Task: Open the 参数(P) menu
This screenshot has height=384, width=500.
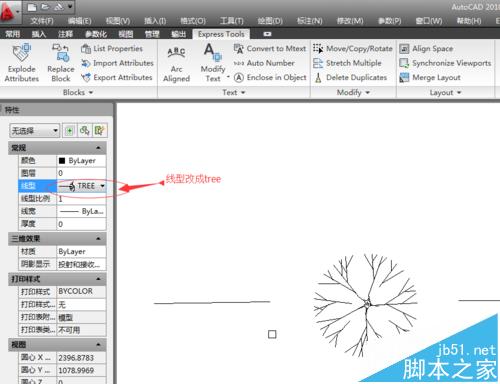Action: (389, 21)
